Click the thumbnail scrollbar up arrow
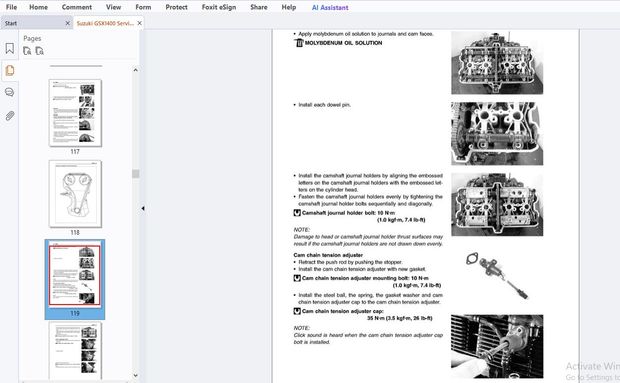 point(136,70)
